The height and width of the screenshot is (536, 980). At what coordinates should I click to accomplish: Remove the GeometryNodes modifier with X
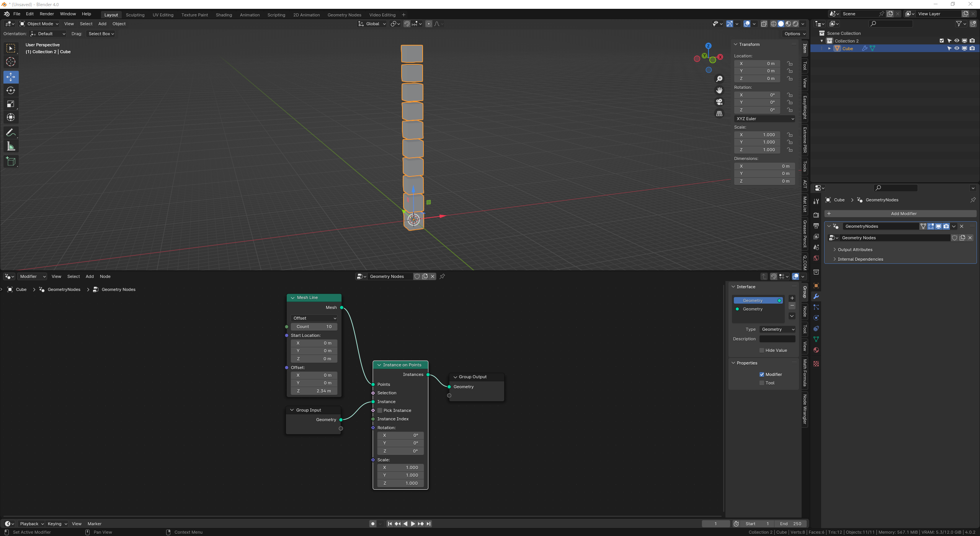962,226
